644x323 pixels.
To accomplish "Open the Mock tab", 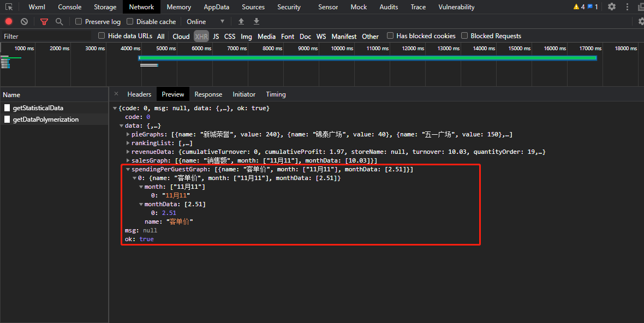I will tap(359, 7).
